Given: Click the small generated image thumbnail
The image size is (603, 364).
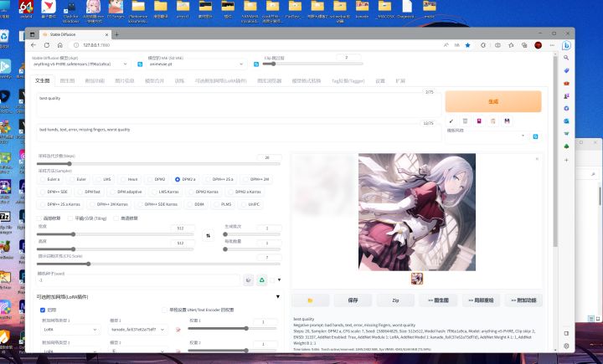Looking at the screenshot, I should tap(417, 279).
